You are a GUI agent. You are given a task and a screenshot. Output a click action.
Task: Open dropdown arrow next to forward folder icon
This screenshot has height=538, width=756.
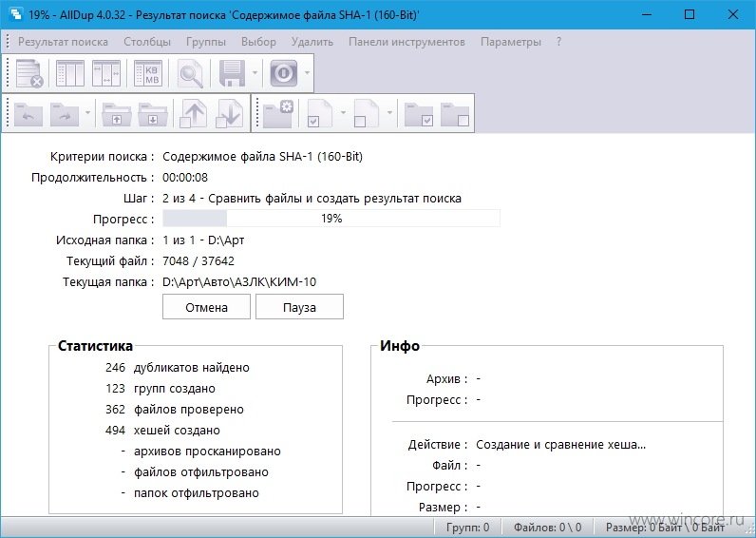point(87,114)
